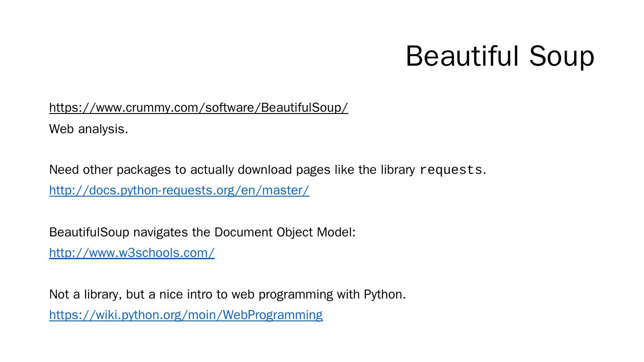Viewport: 644px width, 362px height.
Task: Click the word "Soup" in the title
Action: click(561, 56)
